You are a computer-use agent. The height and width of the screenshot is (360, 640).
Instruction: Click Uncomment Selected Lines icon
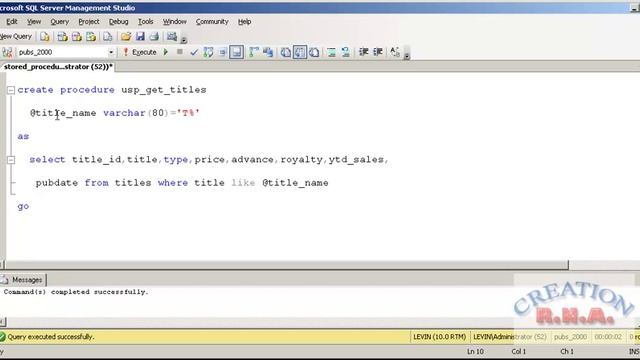click(346, 52)
